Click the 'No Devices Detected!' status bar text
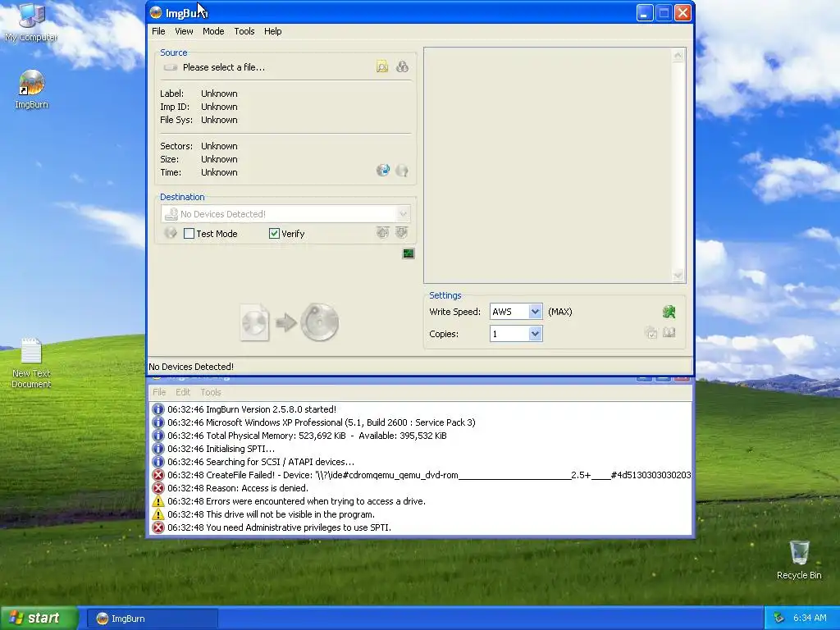This screenshot has width=840, height=630. tap(191, 367)
